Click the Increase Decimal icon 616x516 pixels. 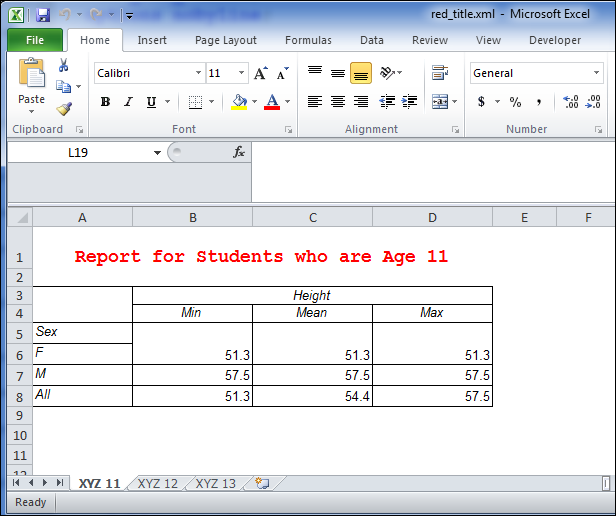[571, 102]
